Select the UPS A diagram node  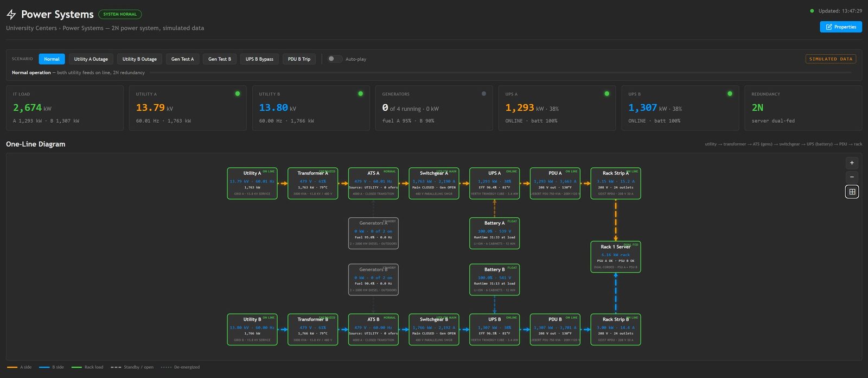[x=495, y=183]
